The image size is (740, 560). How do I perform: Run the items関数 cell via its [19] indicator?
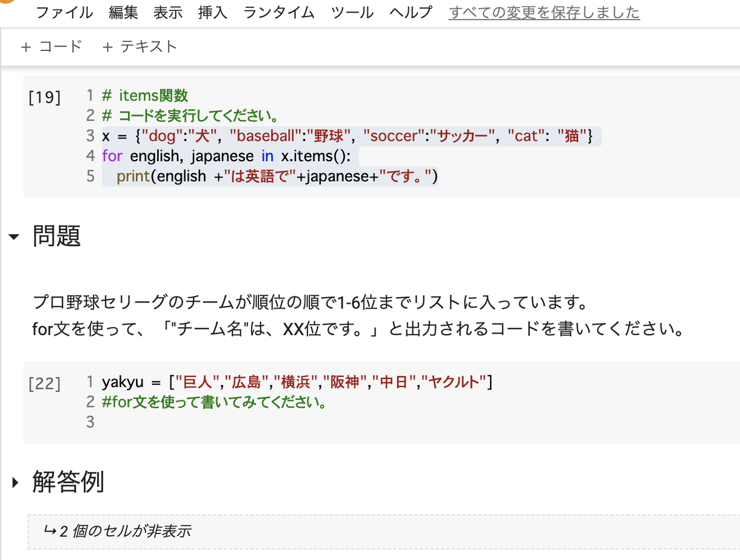tap(44, 98)
